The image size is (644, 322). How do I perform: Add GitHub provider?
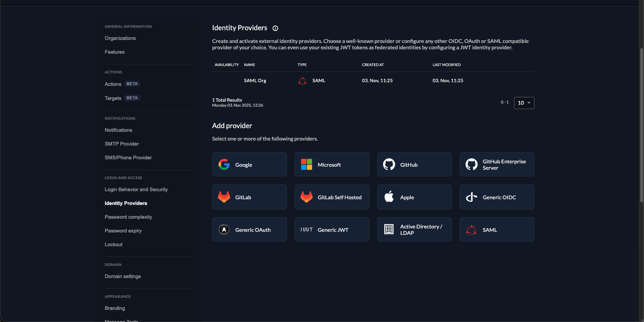point(415,164)
